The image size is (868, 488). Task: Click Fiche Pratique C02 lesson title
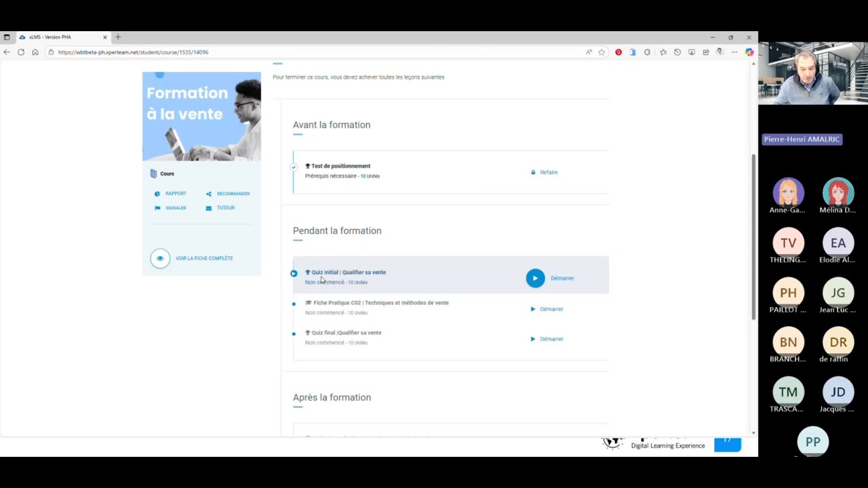pyautogui.click(x=381, y=303)
